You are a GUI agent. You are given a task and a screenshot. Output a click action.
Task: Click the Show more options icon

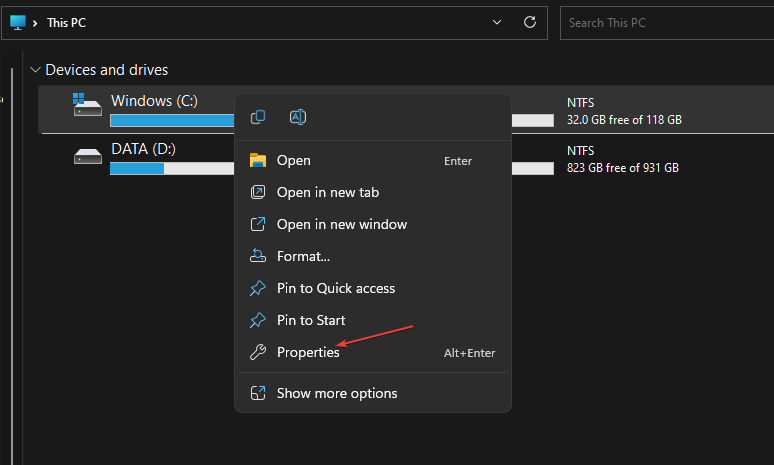pos(258,393)
